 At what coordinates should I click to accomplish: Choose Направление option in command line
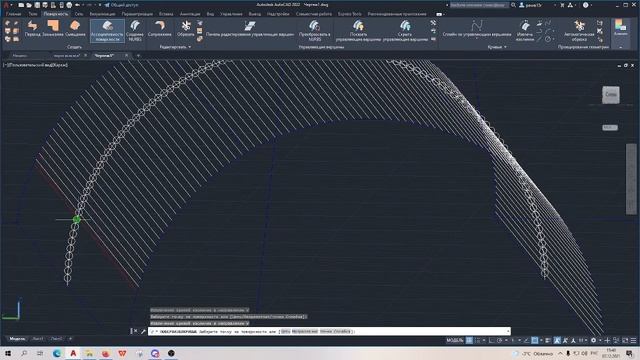pos(304,331)
